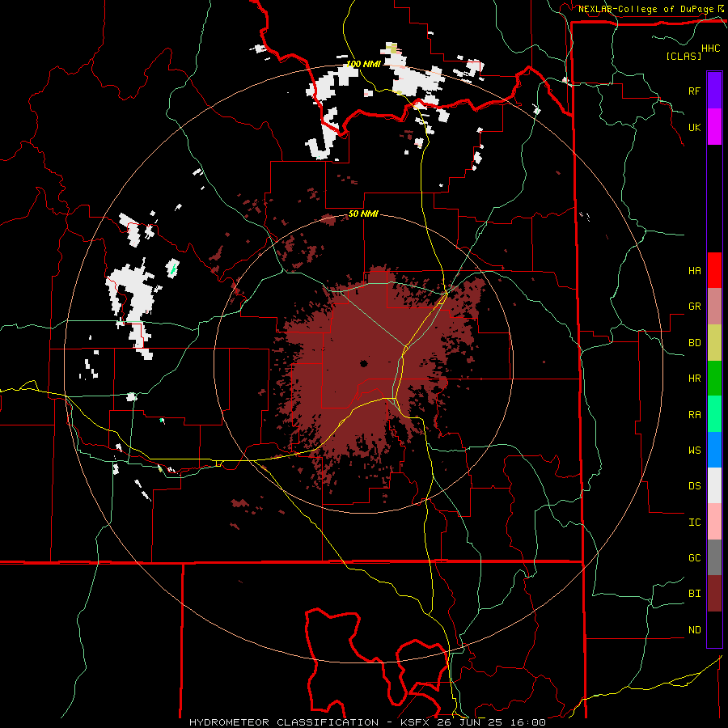Click the HHC product label
Image resolution: width=728 pixels, height=728 pixels.
click(x=711, y=49)
